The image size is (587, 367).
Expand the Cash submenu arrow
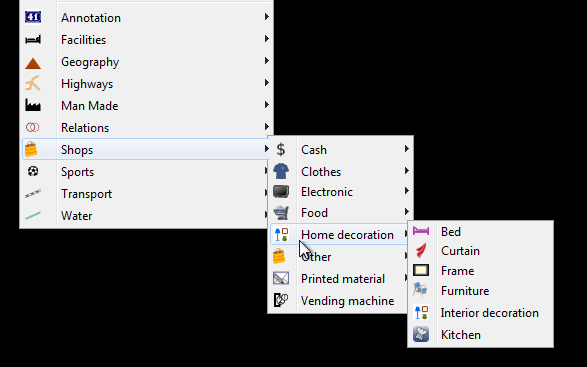[x=407, y=149]
